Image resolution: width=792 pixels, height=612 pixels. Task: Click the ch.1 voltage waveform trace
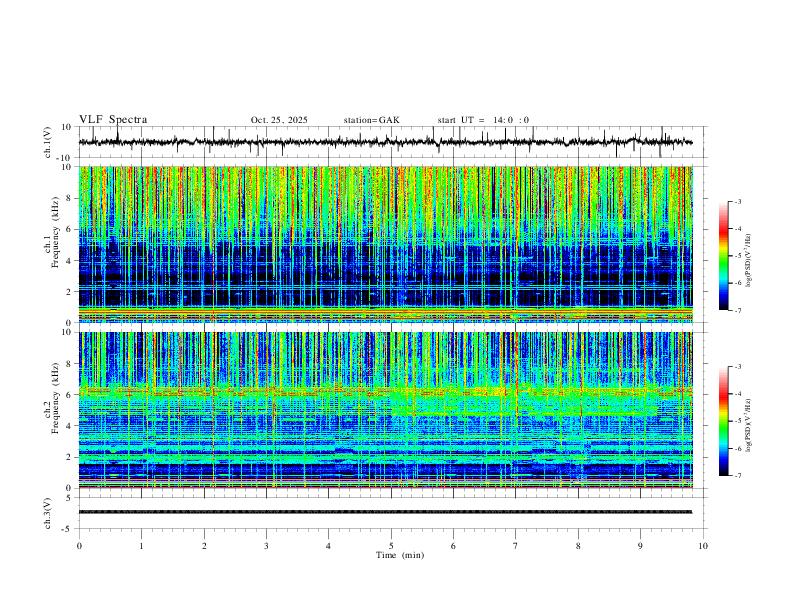(x=385, y=142)
